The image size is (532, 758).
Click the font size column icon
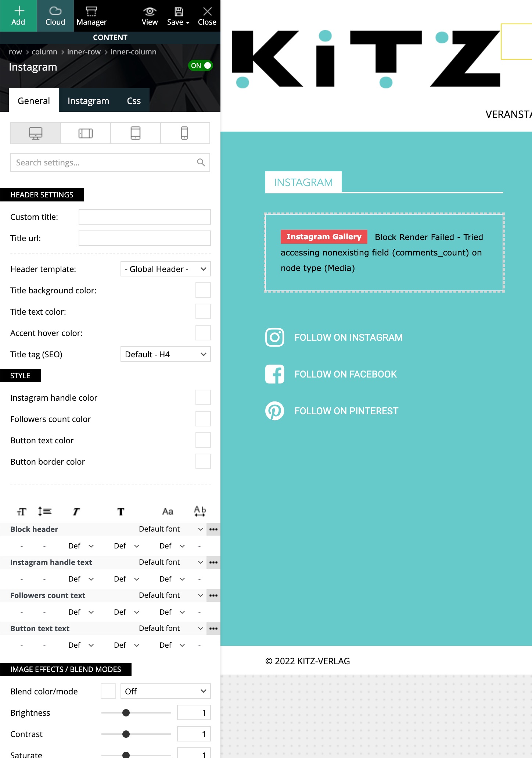[22, 511]
